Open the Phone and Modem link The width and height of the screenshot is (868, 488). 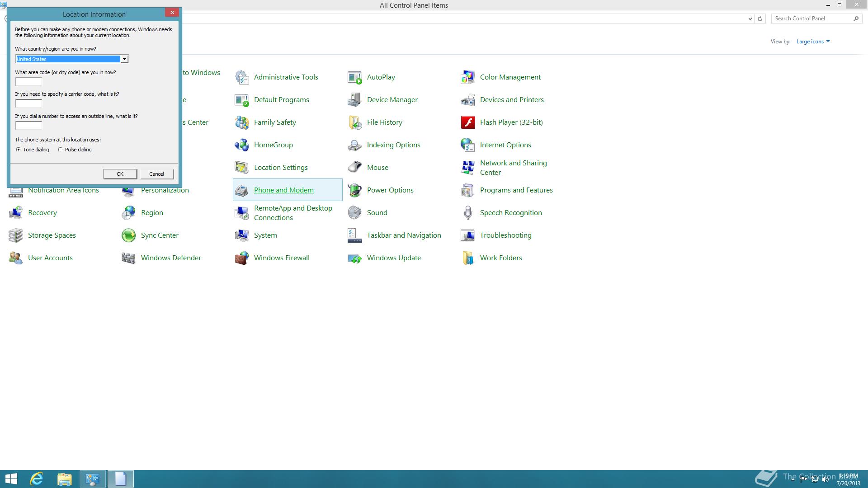(x=284, y=190)
